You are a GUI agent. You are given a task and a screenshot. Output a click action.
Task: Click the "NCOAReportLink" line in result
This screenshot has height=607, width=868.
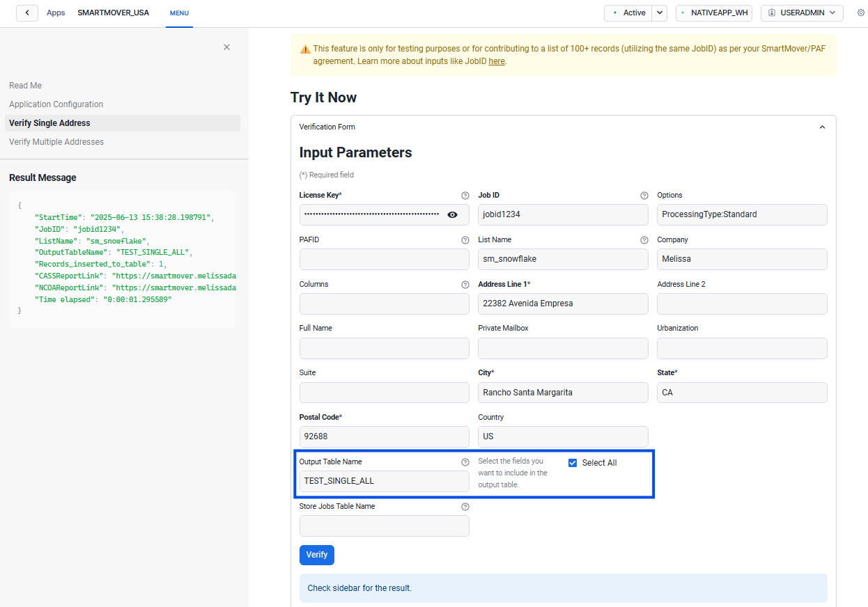(x=136, y=287)
